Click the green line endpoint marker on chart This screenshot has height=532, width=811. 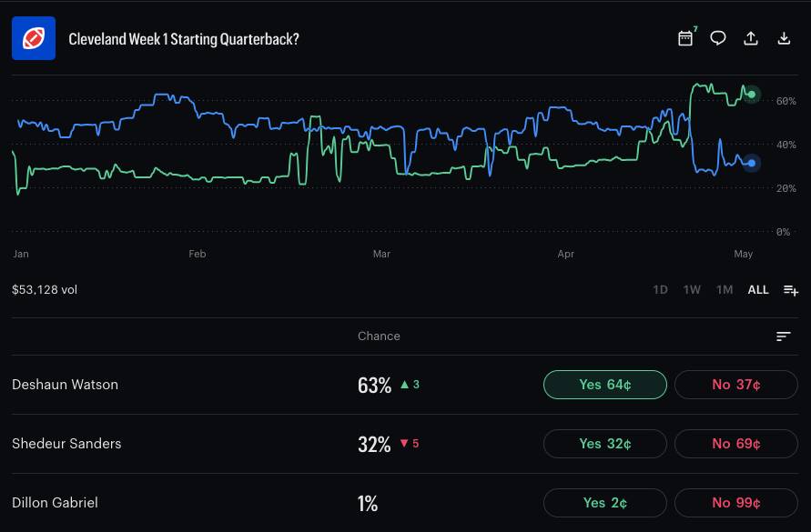(752, 95)
